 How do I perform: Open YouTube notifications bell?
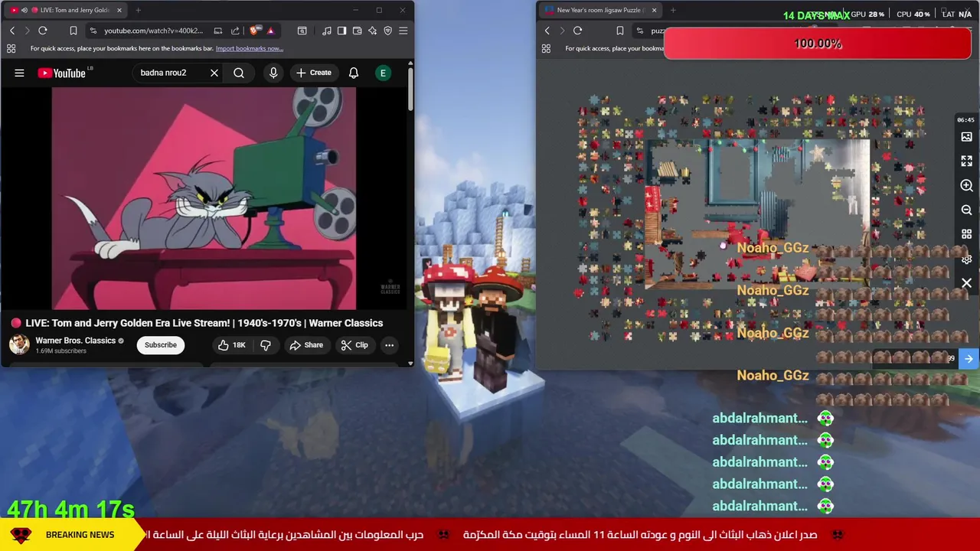click(354, 73)
